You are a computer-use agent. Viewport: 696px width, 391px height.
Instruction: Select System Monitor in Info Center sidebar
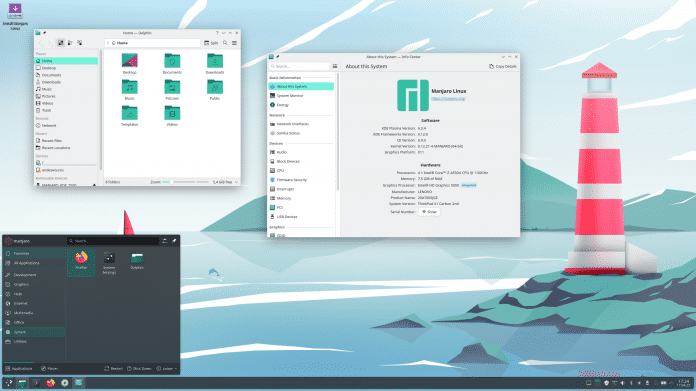[301, 96]
